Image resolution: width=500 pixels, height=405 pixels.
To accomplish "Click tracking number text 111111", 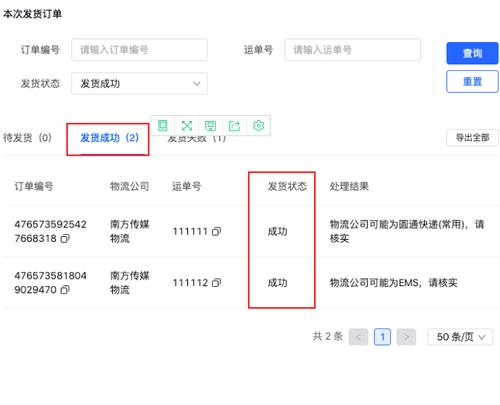I will tap(190, 231).
